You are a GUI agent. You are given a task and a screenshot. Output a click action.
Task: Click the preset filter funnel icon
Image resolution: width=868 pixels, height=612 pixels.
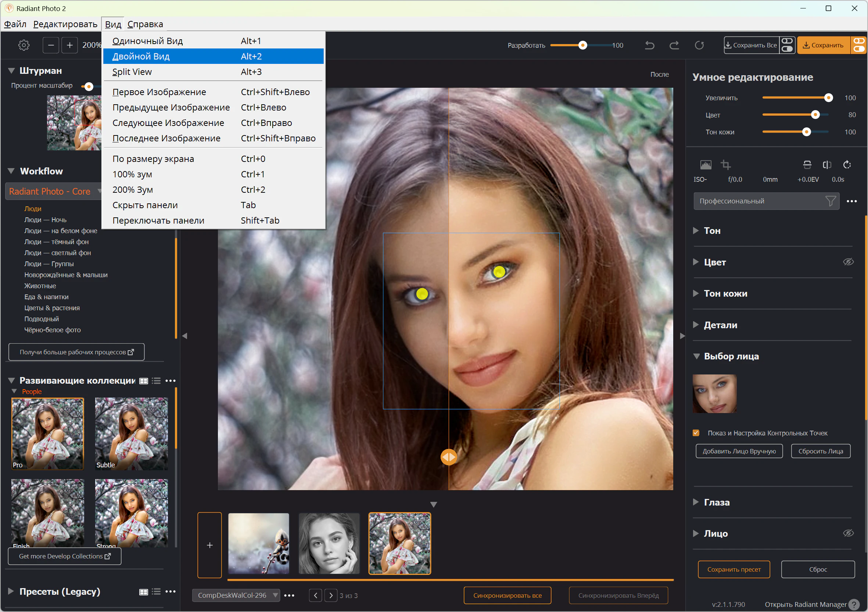tap(830, 201)
